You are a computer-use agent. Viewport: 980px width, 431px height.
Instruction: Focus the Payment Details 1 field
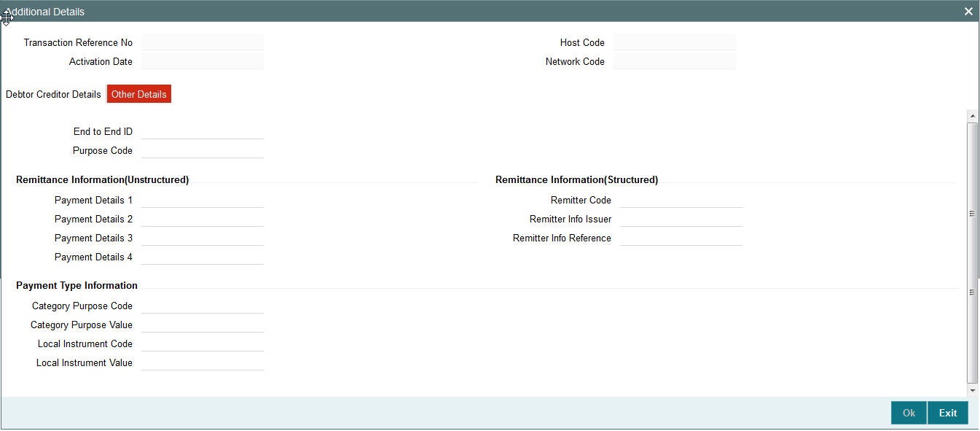203,200
